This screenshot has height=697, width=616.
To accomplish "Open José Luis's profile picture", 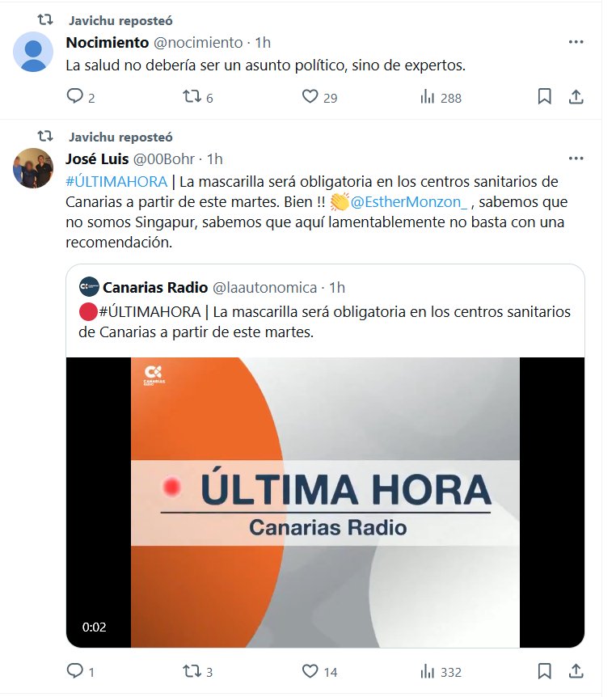I will click(33, 168).
